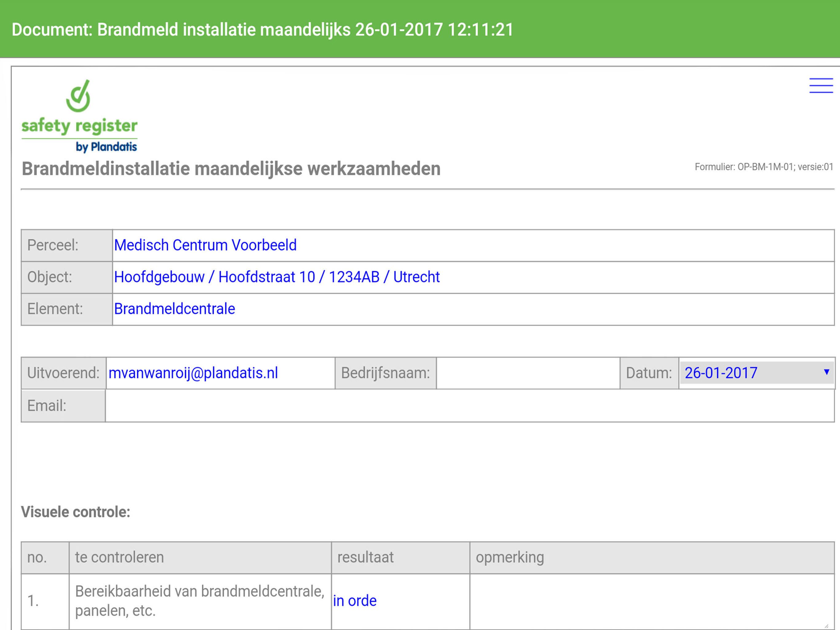Click the Email input field
Viewport: 840px width, 630px height.
pyautogui.click(x=470, y=406)
